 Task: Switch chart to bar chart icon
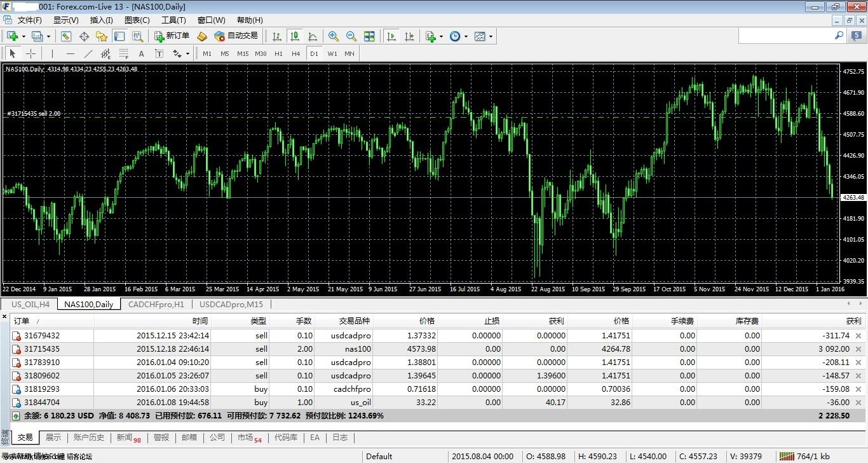(277, 36)
